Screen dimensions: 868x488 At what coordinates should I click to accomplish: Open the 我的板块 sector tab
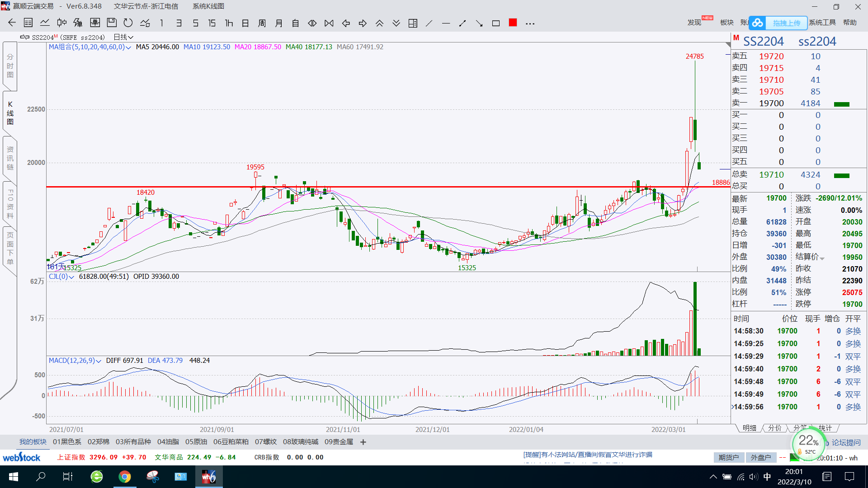coord(33,442)
